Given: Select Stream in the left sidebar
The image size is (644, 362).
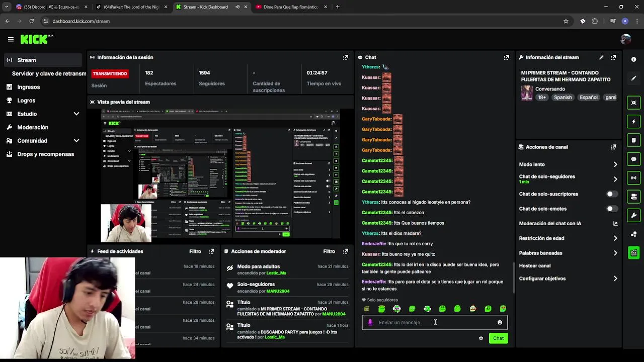Looking at the screenshot, I should [43, 60].
